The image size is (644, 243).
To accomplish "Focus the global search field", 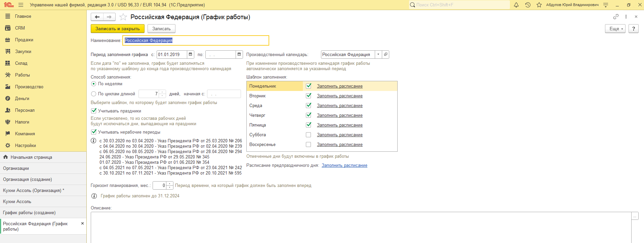I will [459, 5].
